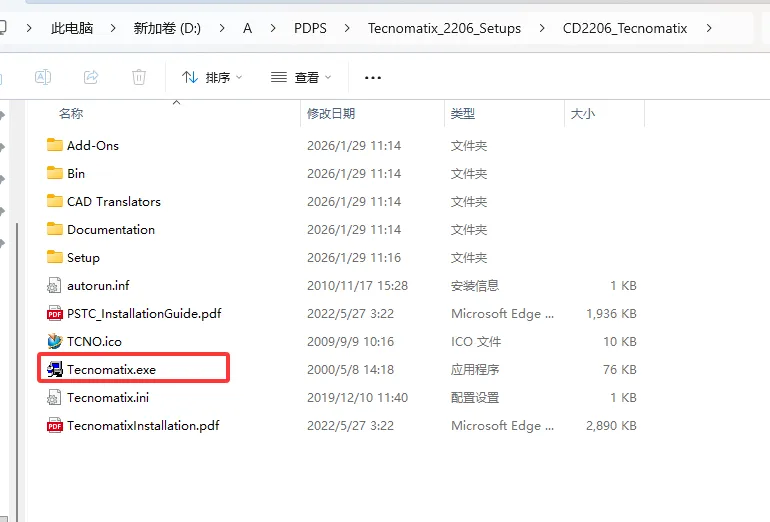Viewport: 770px width, 522px height.
Task: Click the Tecnomatix.exe file name
Action: pos(111,369)
